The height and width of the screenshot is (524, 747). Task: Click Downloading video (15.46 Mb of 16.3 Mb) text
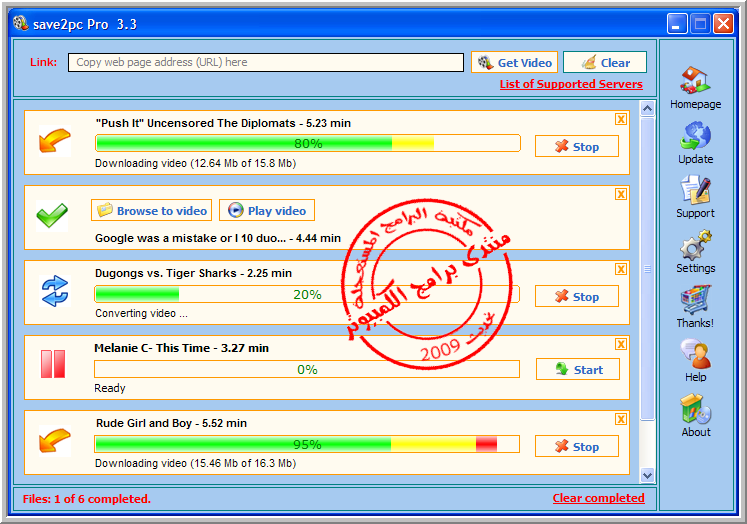point(195,464)
